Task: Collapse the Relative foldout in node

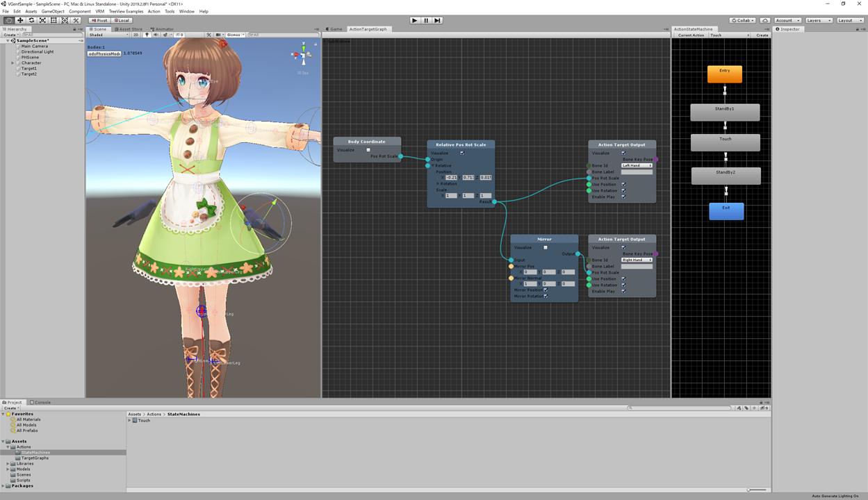Action: pyautogui.click(x=433, y=166)
